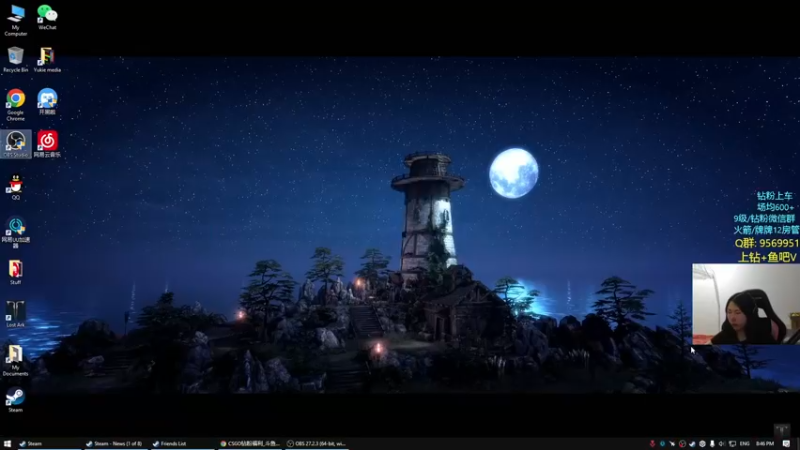The height and width of the screenshot is (450, 800).
Task: Open the network status tray icon
Action: click(x=732, y=444)
